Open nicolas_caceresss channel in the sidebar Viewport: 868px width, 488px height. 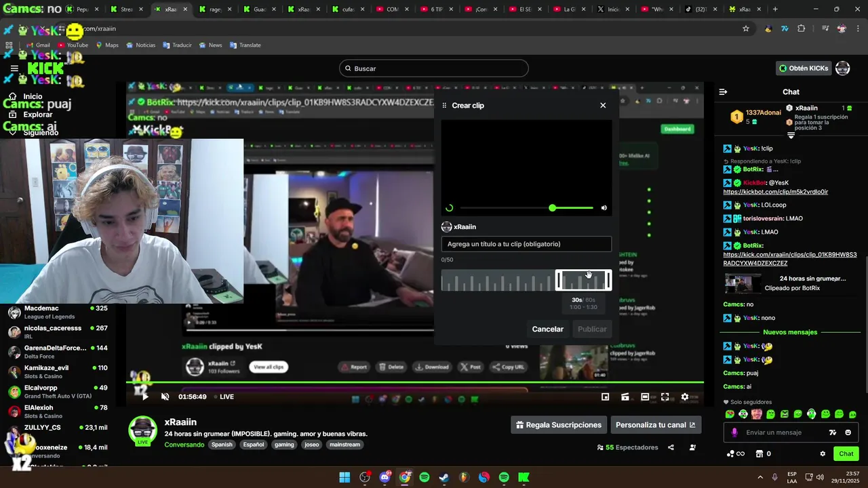coord(58,332)
